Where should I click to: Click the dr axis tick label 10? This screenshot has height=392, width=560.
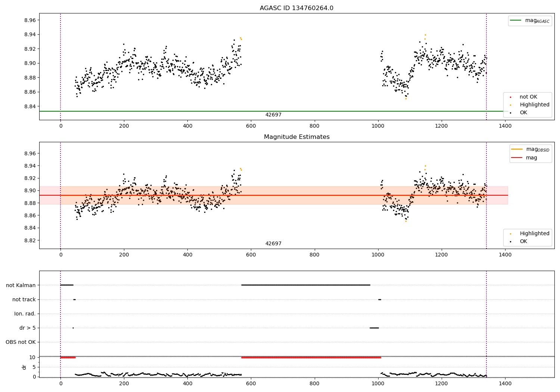(x=32, y=358)
